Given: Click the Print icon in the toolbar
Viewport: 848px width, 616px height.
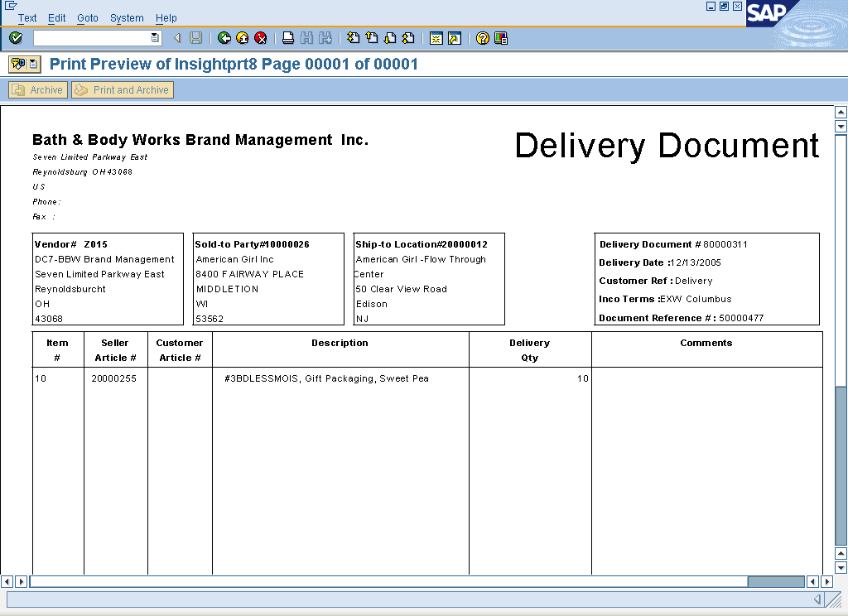Looking at the screenshot, I should pos(288,38).
